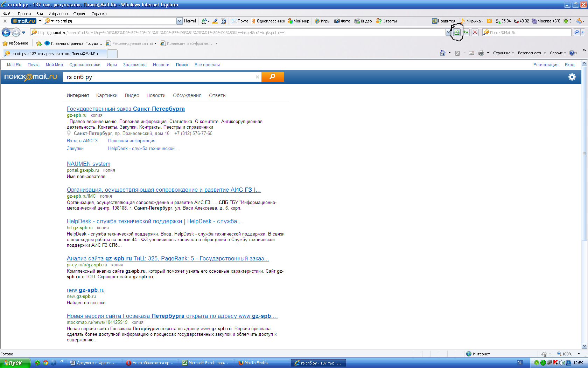
Task: Open Видео in Mail.Ru toolbar
Action: pos(363,21)
